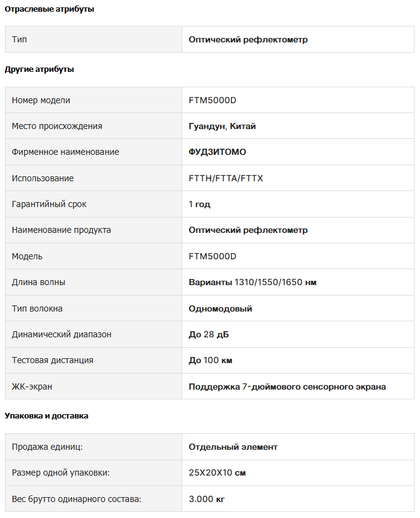The image size is (420, 518).
Task: Click the 'Гуандун, Китай' origin value
Action: 222,126
